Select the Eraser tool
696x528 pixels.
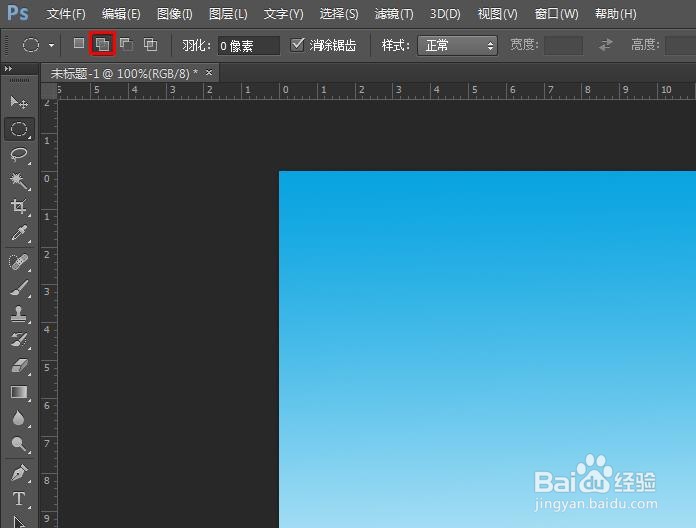(x=19, y=366)
